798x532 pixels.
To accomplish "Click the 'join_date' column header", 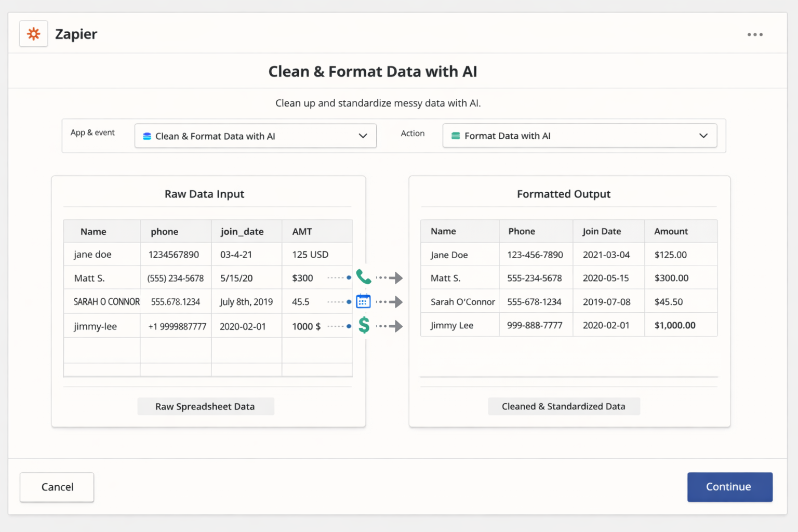I will click(247, 232).
